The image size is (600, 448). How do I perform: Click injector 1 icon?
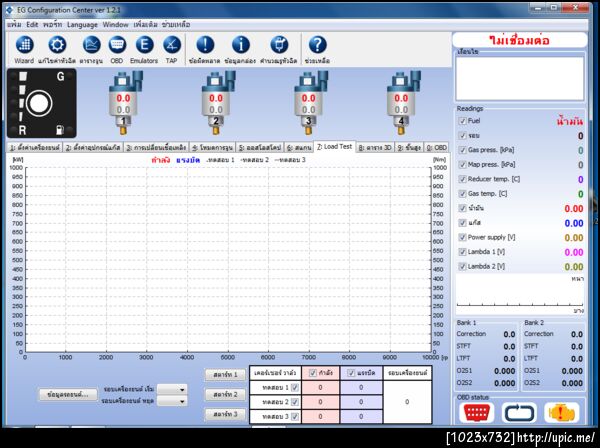click(125, 102)
